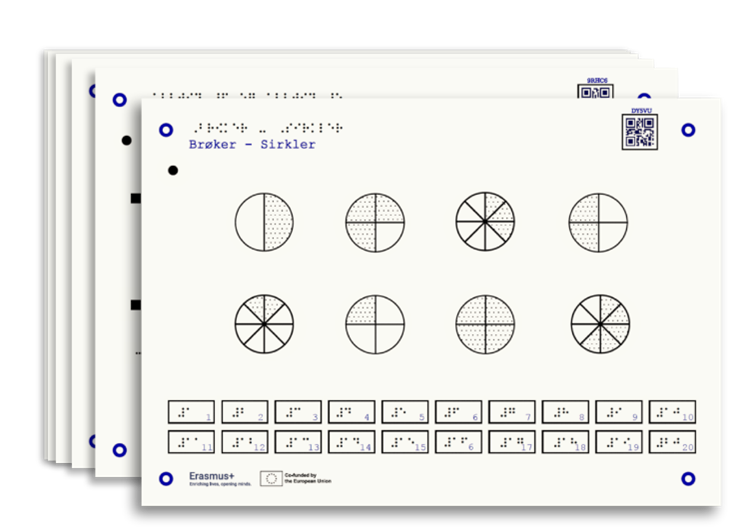
Task: Select braille number box 1
Action: click(x=191, y=412)
